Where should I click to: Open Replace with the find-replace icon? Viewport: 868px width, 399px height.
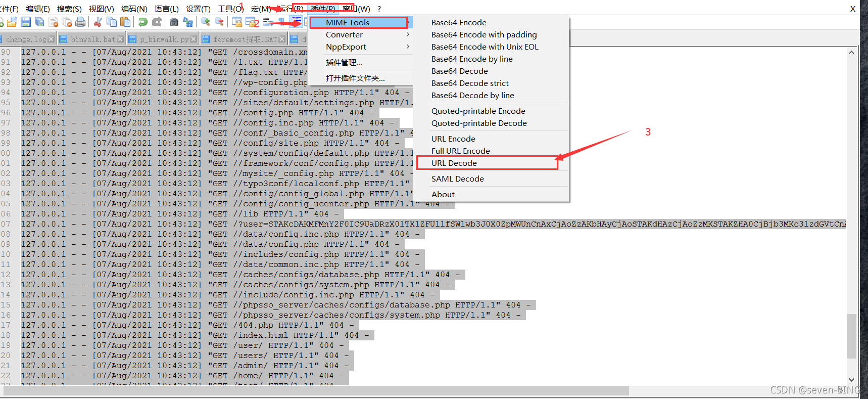tap(188, 22)
